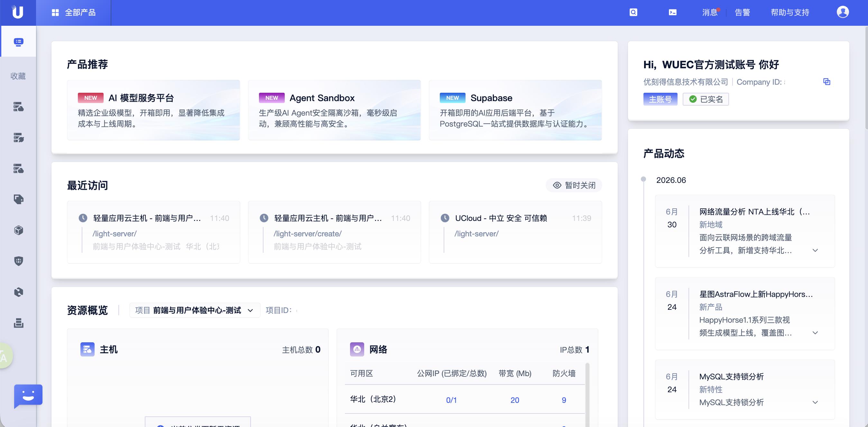
Task: Click the green check icon beside 已实名
Action: (x=693, y=99)
